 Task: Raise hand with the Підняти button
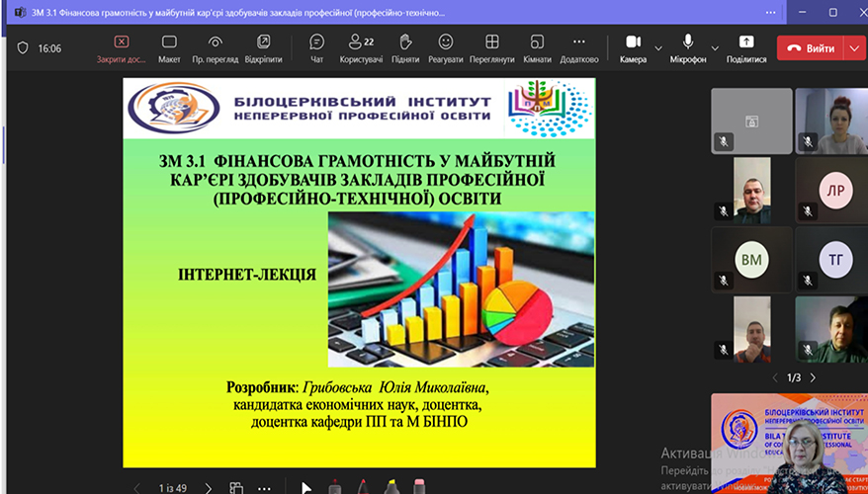[405, 47]
